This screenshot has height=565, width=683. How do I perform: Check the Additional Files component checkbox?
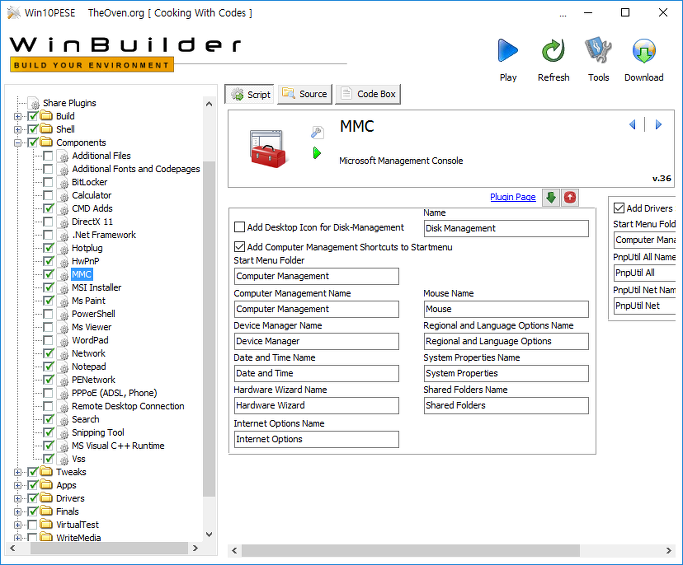48,156
